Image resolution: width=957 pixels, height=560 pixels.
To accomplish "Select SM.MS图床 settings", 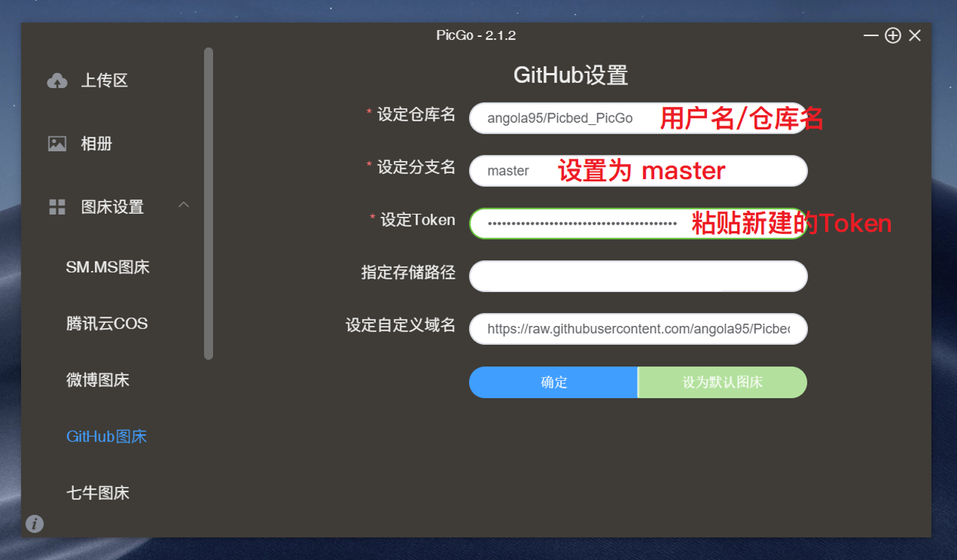I will [x=108, y=267].
